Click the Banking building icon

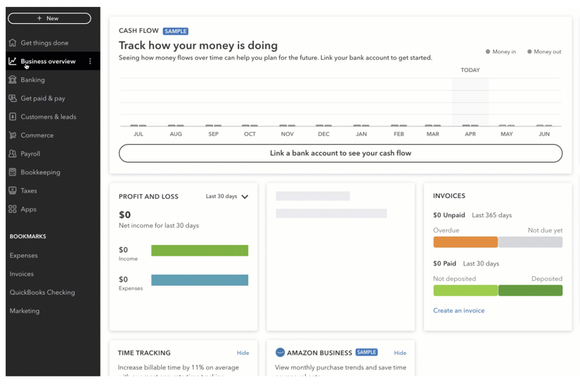(13, 80)
